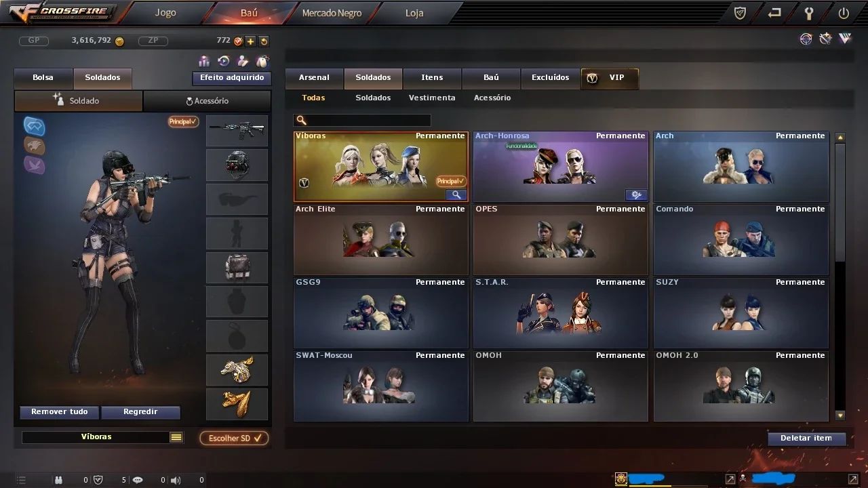Click the power exit icon
Viewport: 868px width, 488px height.
pyautogui.click(x=844, y=13)
